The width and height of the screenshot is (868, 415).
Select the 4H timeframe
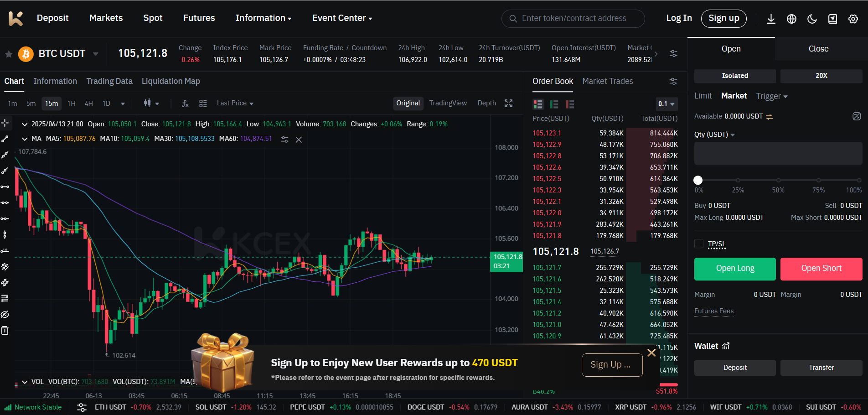pyautogui.click(x=89, y=104)
